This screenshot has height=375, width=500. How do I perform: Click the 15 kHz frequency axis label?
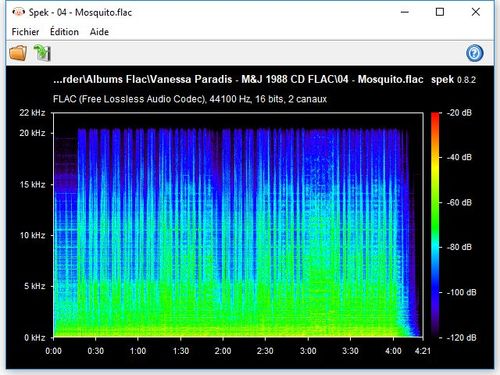32,184
